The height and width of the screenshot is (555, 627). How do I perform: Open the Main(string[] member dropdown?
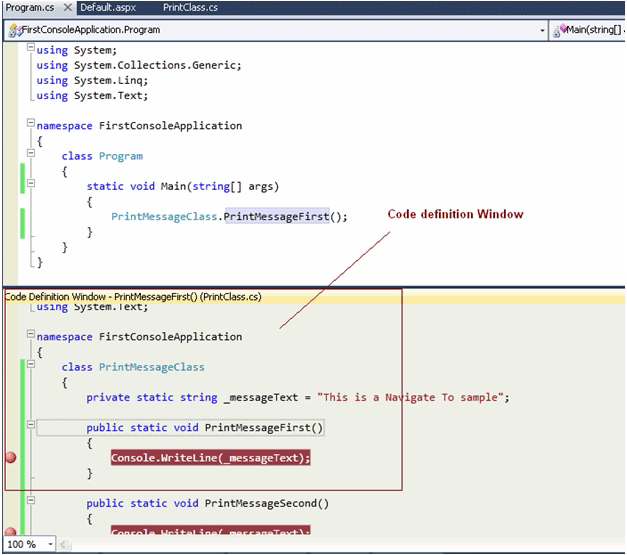point(588,30)
